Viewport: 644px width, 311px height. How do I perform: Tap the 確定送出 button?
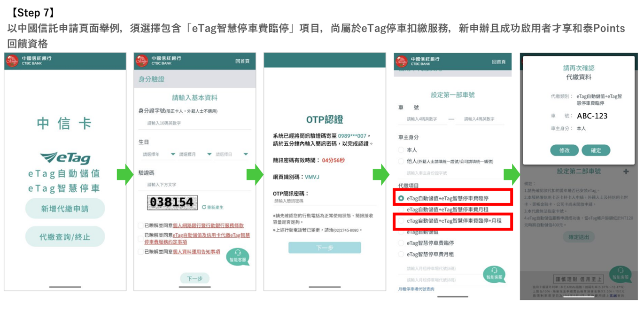(x=578, y=237)
